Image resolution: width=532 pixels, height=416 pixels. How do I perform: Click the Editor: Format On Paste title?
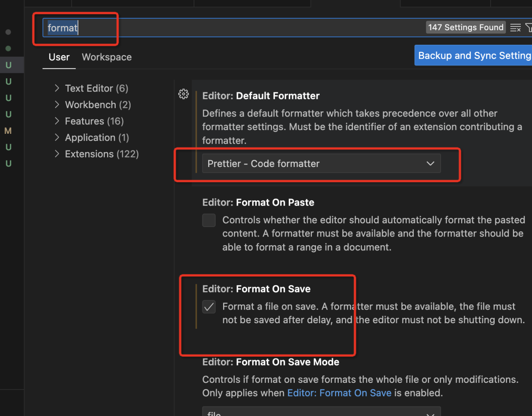(258, 203)
